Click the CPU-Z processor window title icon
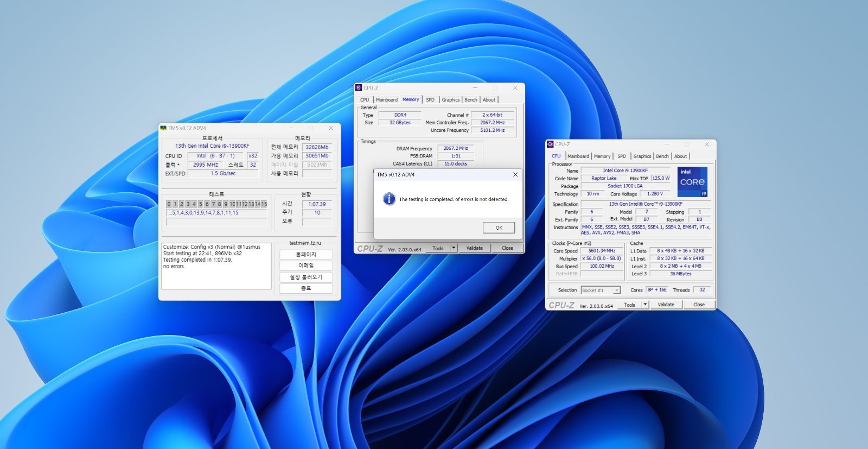 [550, 144]
